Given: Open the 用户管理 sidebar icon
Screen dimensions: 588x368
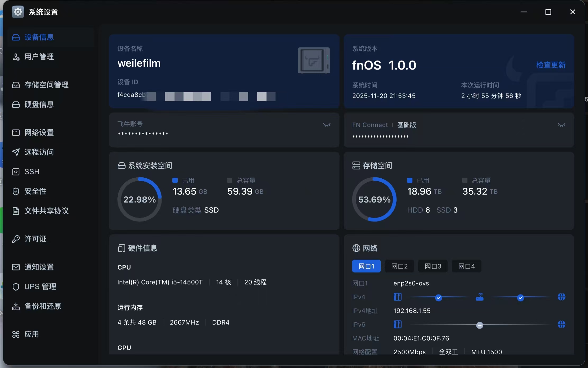Looking at the screenshot, I should [16, 57].
